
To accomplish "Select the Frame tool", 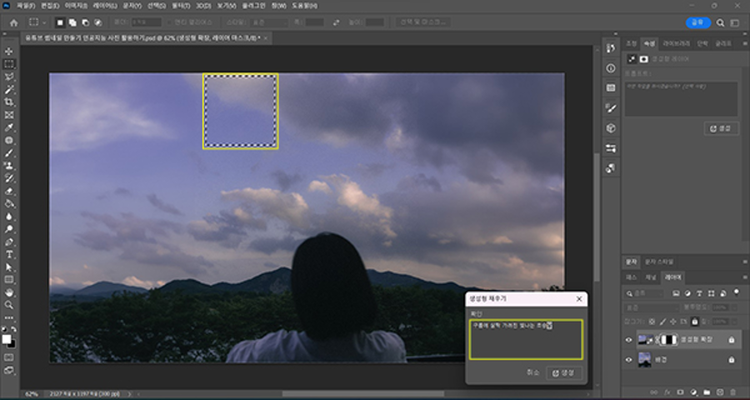I will pos(9,115).
